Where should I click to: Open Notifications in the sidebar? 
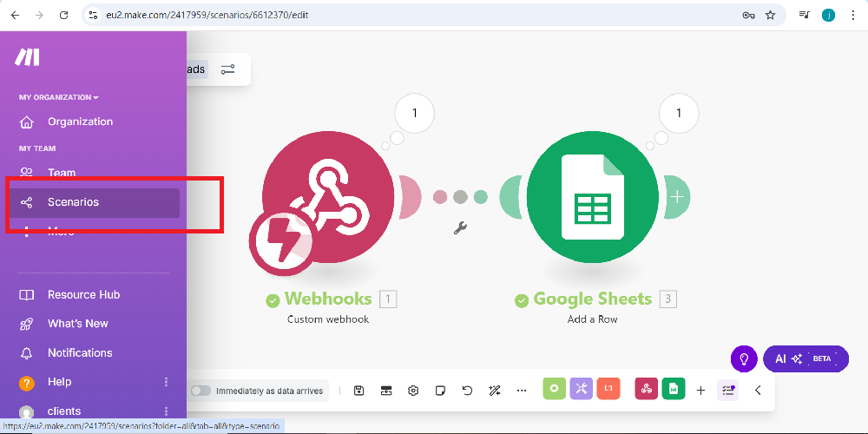click(x=80, y=352)
